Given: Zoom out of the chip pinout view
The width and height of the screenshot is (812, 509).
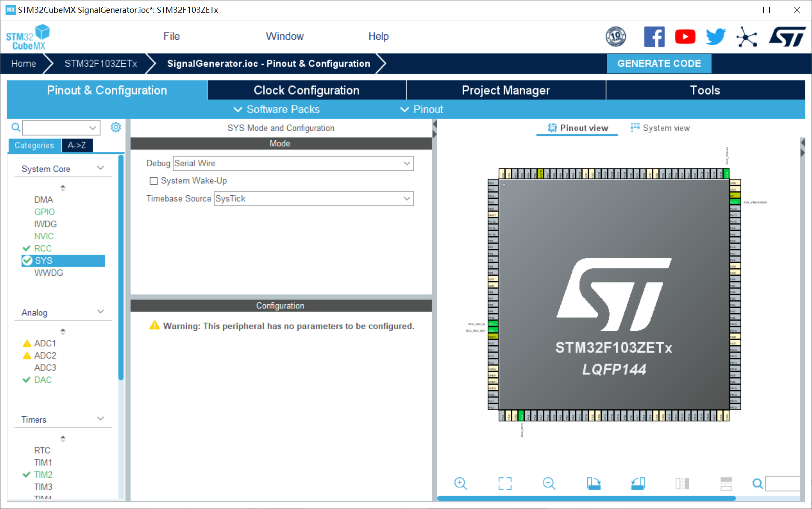Looking at the screenshot, I should pos(549,483).
